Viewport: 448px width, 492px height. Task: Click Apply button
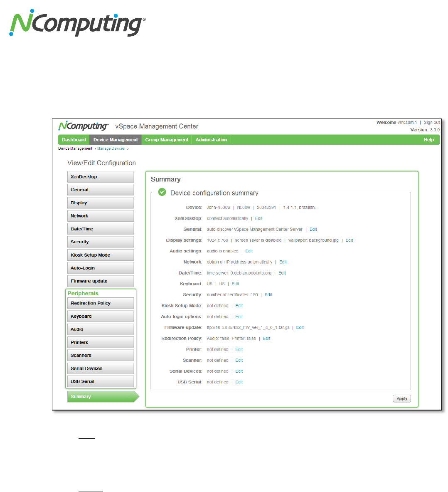coord(401,398)
